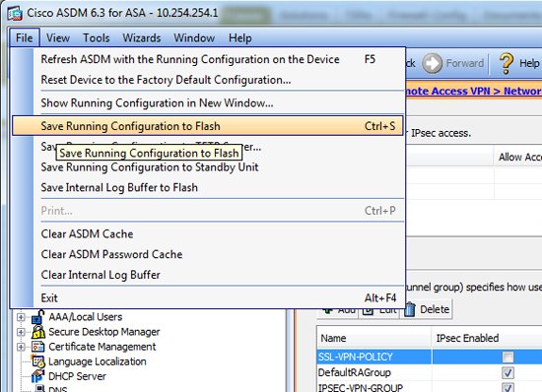Click the Forward arrow icon
The height and width of the screenshot is (392, 542).
432,63
